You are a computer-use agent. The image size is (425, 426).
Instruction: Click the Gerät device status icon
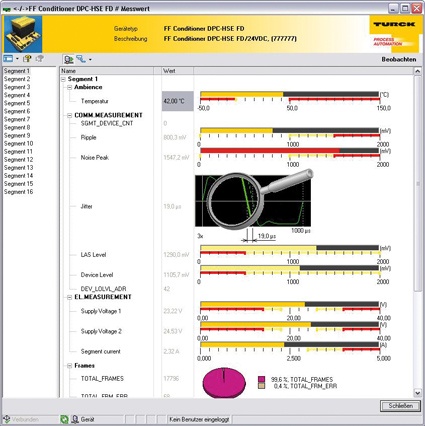click(x=75, y=419)
